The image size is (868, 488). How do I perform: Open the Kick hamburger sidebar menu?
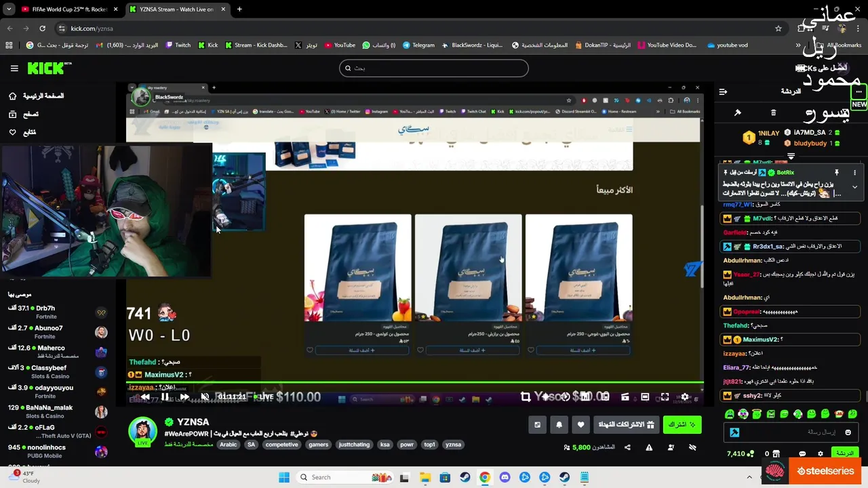[x=14, y=68]
